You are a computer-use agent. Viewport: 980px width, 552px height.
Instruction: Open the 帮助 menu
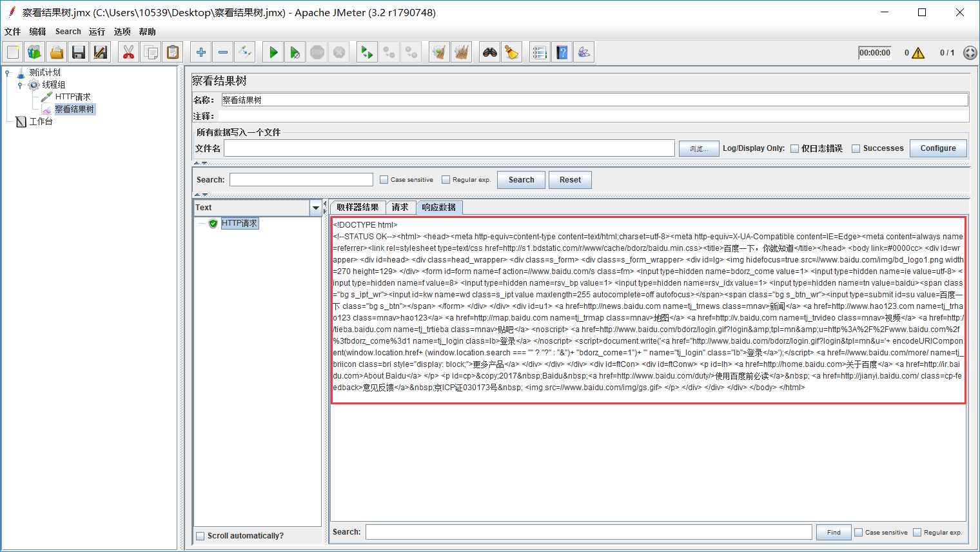pyautogui.click(x=147, y=32)
